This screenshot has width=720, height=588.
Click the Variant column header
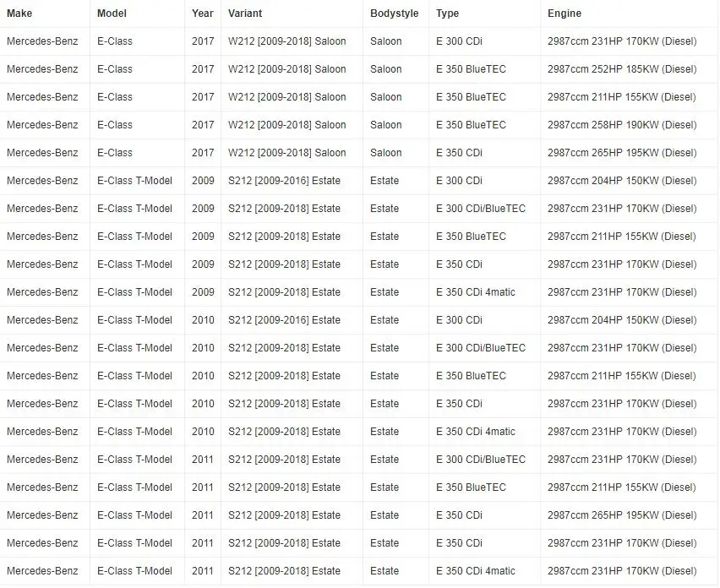click(x=245, y=14)
